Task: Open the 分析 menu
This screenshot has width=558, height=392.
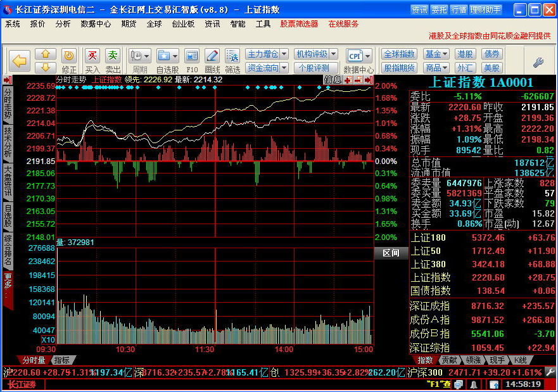Action: (63, 24)
